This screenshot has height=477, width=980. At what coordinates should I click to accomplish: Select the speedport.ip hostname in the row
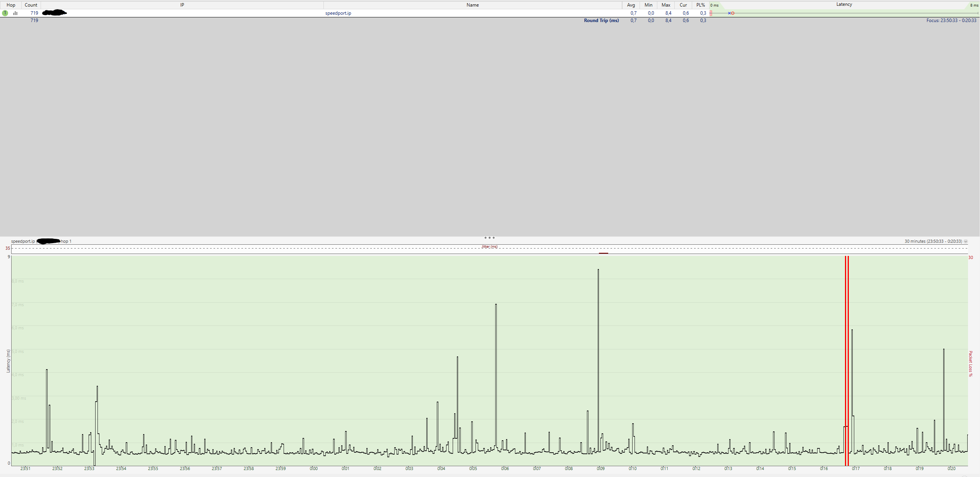coord(338,13)
